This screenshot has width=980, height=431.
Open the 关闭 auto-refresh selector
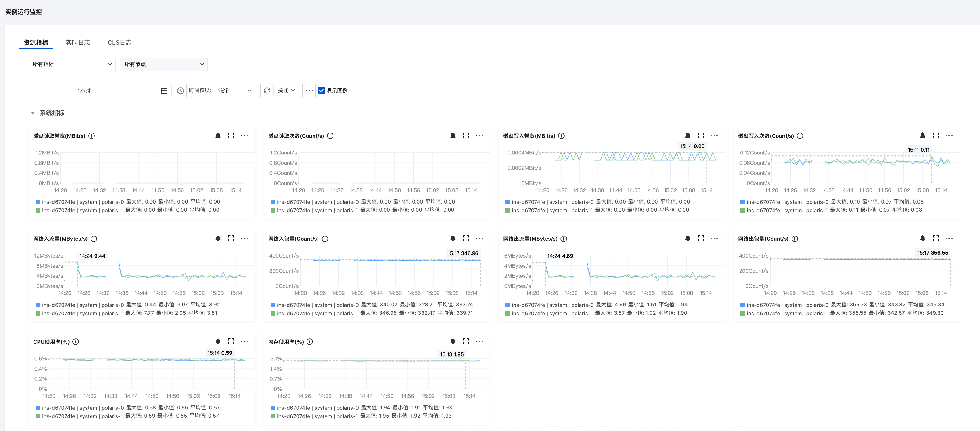coord(286,91)
